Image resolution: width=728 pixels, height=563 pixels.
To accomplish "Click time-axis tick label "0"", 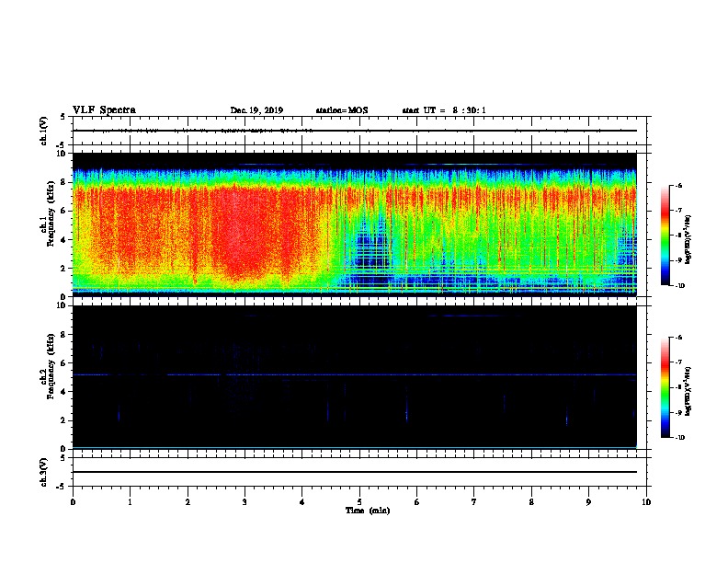I will tap(73, 502).
